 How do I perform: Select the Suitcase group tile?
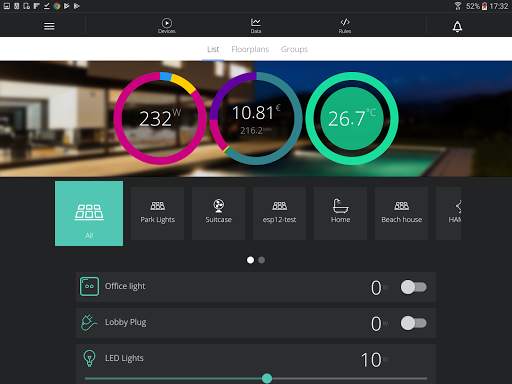click(x=218, y=213)
